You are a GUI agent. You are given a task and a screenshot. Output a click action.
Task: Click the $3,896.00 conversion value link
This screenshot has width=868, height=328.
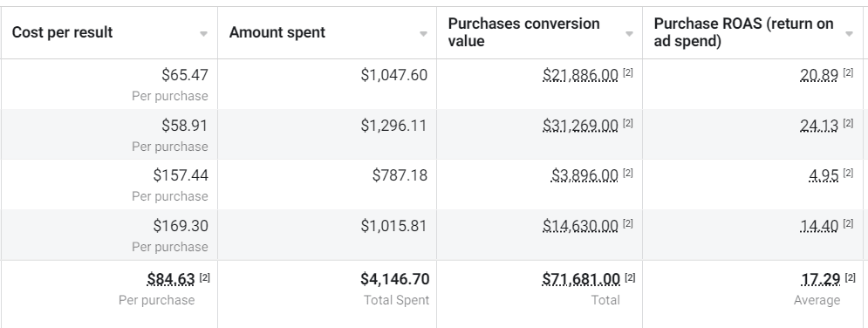pos(584,175)
